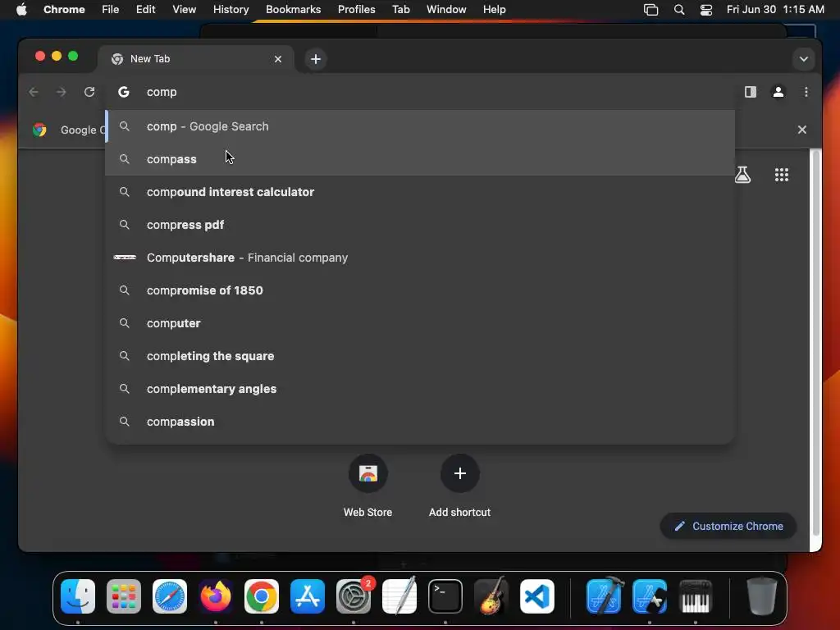Image resolution: width=840 pixels, height=630 pixels.
Task: Open Chrome's three-dot menu
Action: [x=806, y=92]
